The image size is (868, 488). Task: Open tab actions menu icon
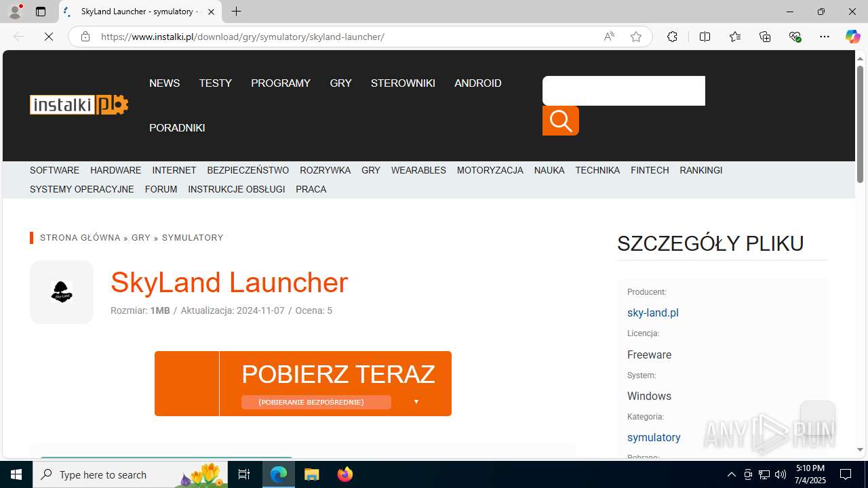[41, 12]
